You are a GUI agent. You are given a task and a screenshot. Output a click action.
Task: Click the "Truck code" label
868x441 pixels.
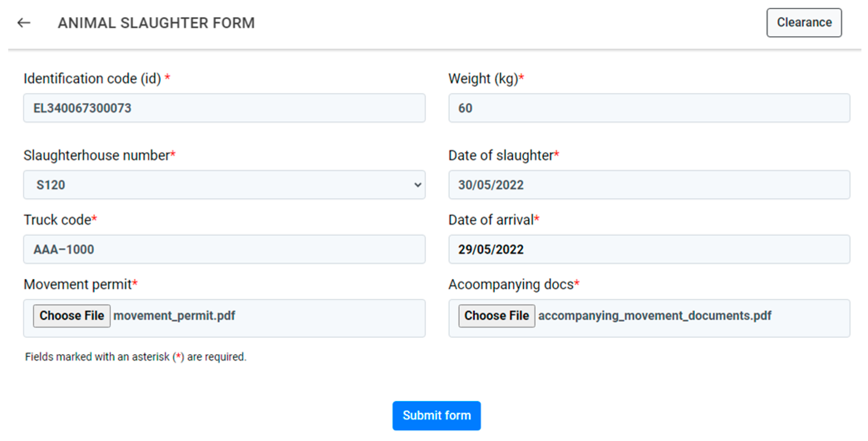57,220
